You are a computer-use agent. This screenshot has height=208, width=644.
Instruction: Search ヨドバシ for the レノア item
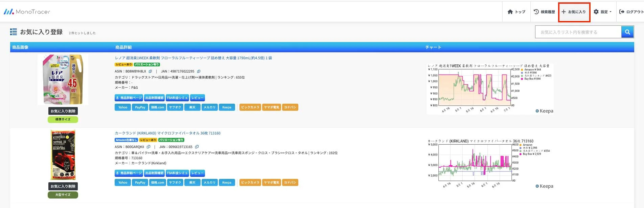290,107
